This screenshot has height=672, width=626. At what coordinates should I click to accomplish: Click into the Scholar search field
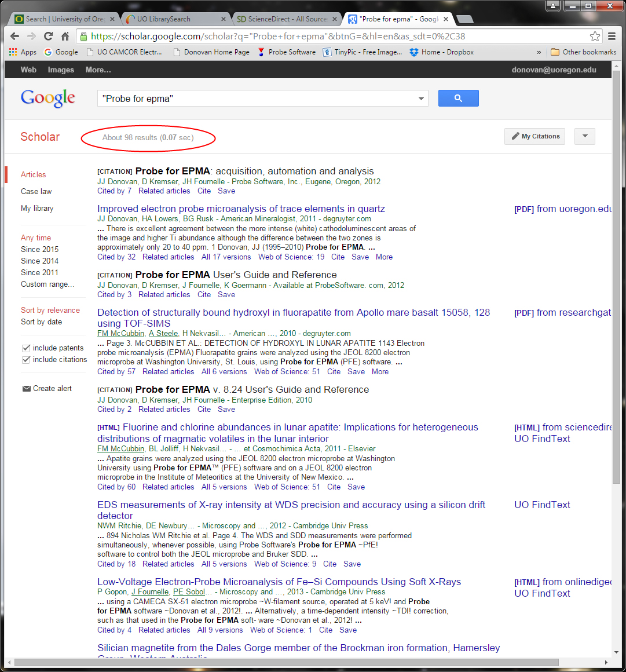[255, 99]
